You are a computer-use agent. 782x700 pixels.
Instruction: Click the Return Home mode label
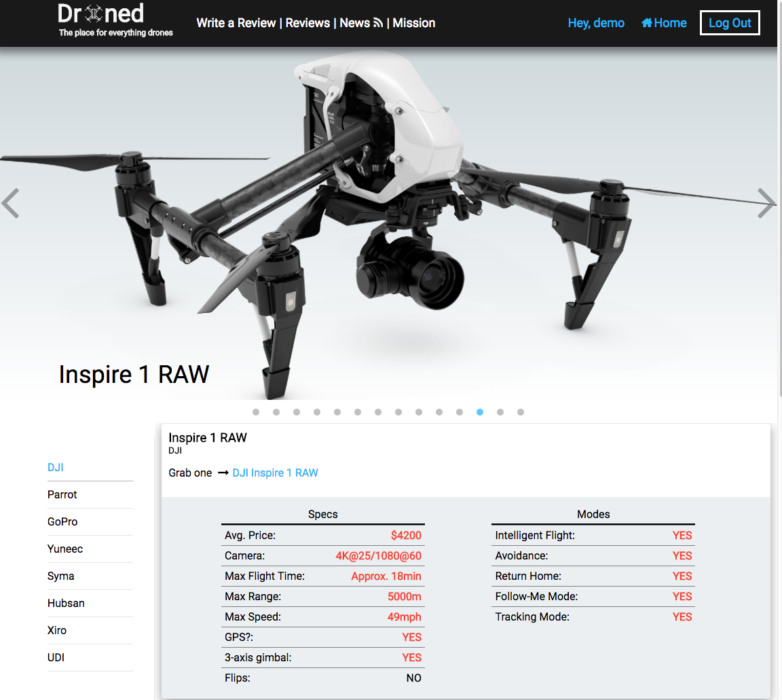click(528, 576)
